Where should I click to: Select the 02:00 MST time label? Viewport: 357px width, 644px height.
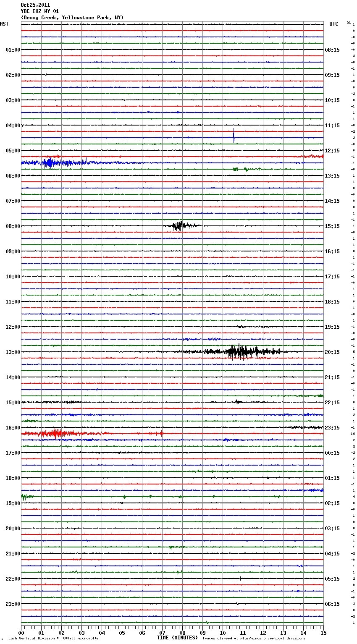point(13,75)
